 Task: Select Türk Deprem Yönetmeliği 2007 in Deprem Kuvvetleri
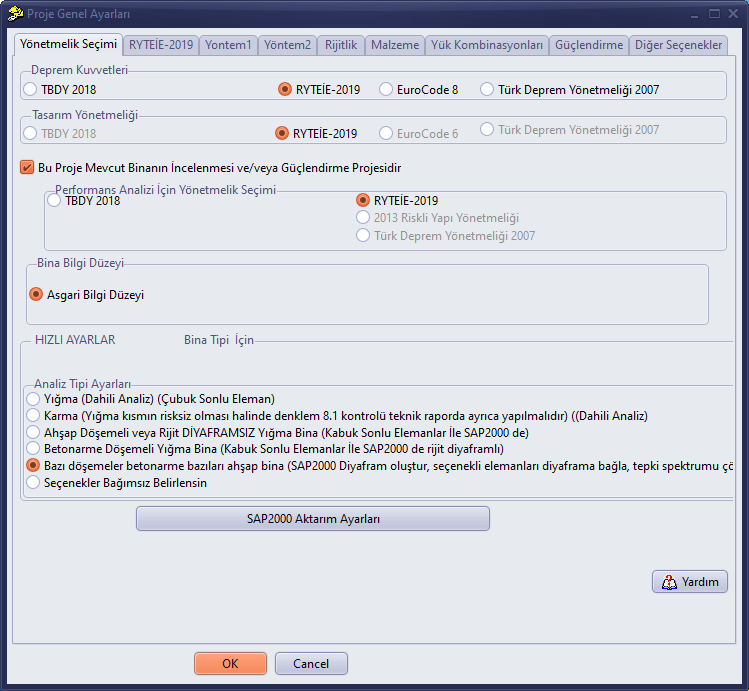point(570,89)
